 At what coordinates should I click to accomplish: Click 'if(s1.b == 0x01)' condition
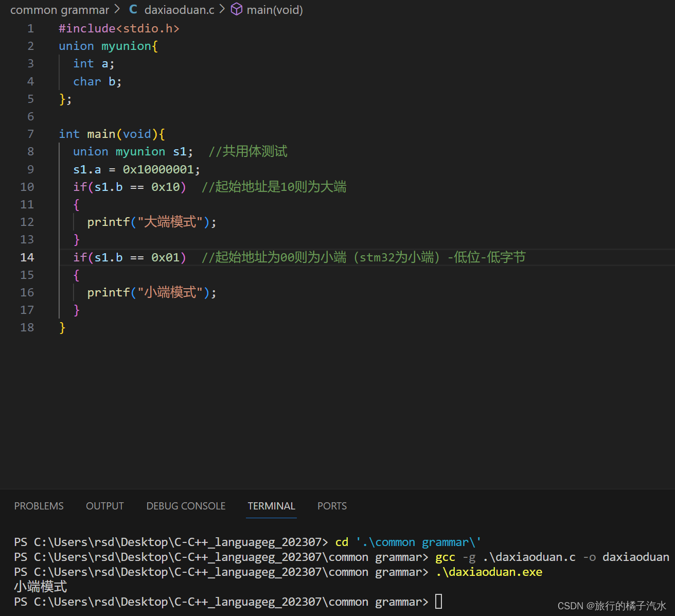(x=130, y=257)
